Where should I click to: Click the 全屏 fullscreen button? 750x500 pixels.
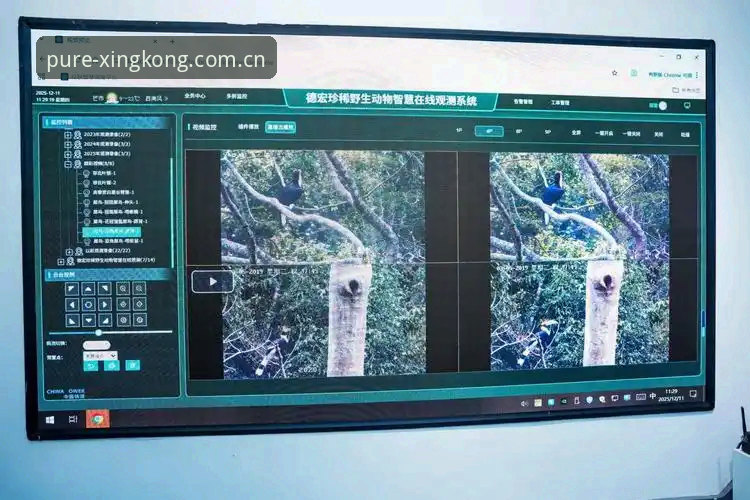pyautogui.click(x=576, y=133)
